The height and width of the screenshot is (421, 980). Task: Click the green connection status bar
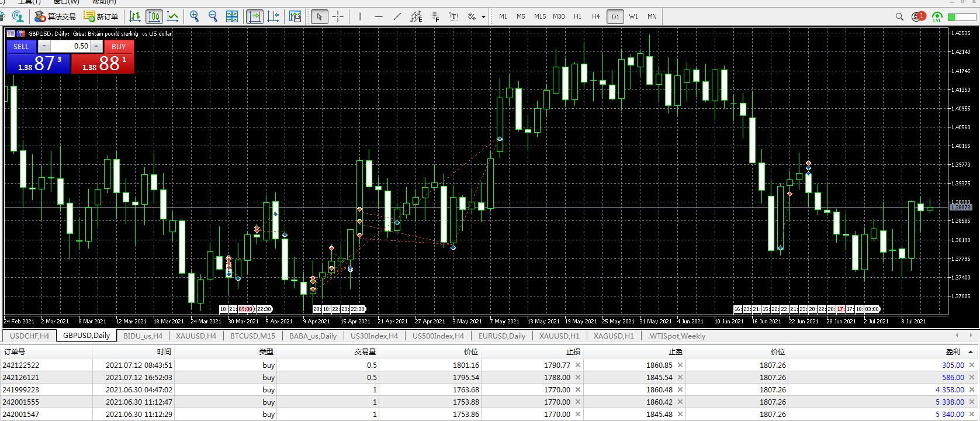tap(962, 17)
